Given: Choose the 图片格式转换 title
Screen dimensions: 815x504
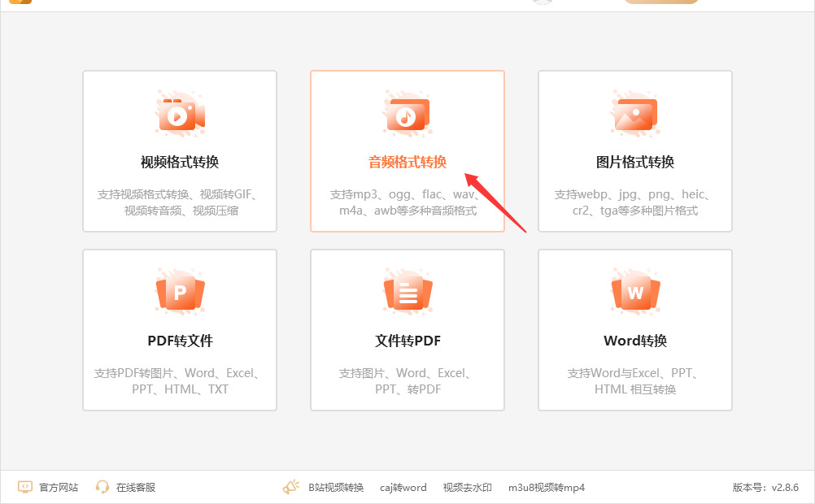Looking at the screenshot, I should point(635,162).
